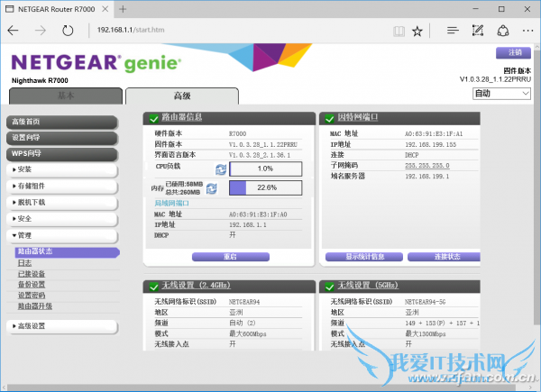Click green check beside 路由器信息

(153, 118)
